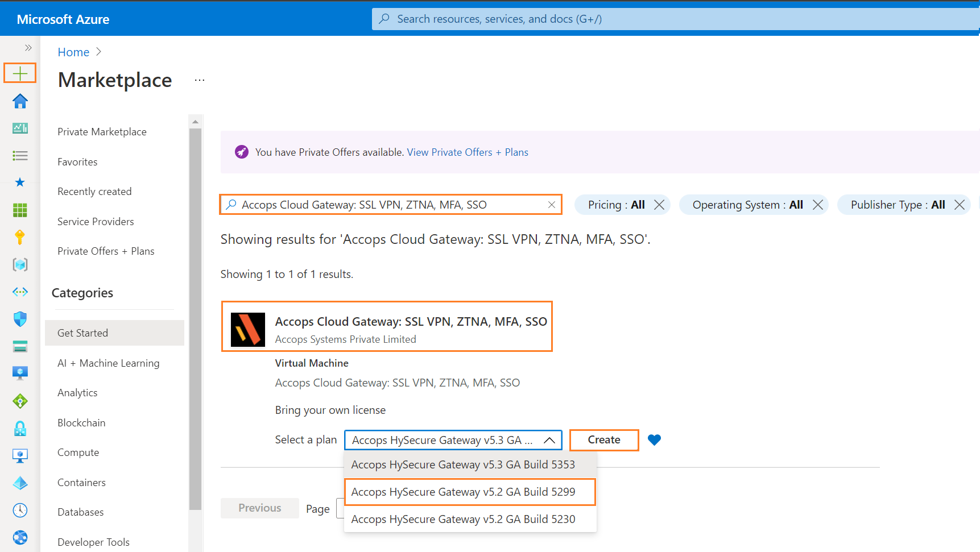
Task: Click the Virtual Machine product type label
Action: pos(312,363)
